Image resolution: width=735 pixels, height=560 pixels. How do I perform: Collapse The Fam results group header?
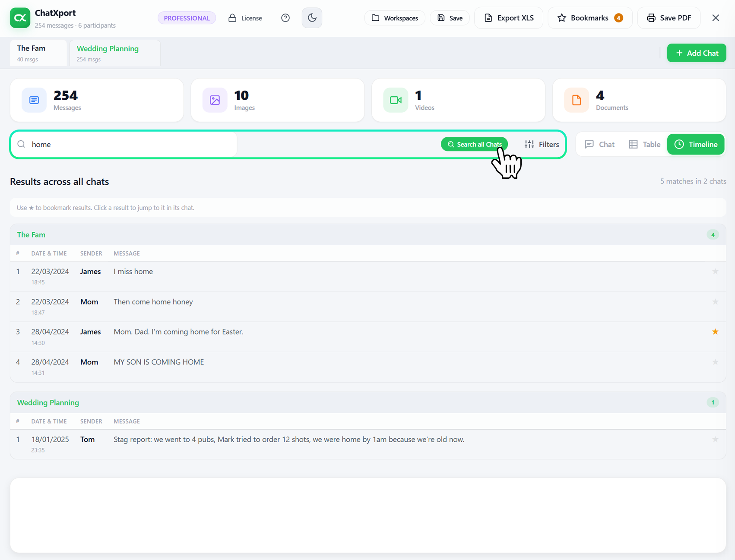tap(368, 234)
